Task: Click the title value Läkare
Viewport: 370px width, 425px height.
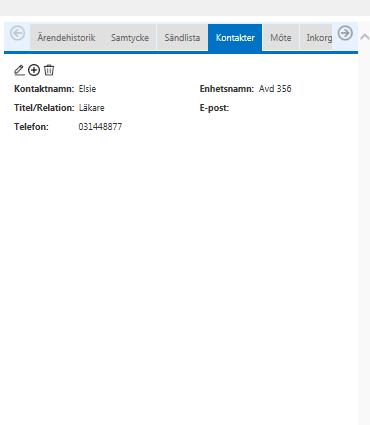Action: (x=91, y=108)
